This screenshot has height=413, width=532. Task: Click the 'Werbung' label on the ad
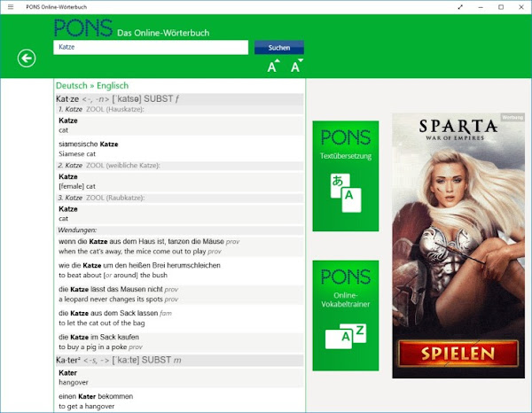coord(512,117)
